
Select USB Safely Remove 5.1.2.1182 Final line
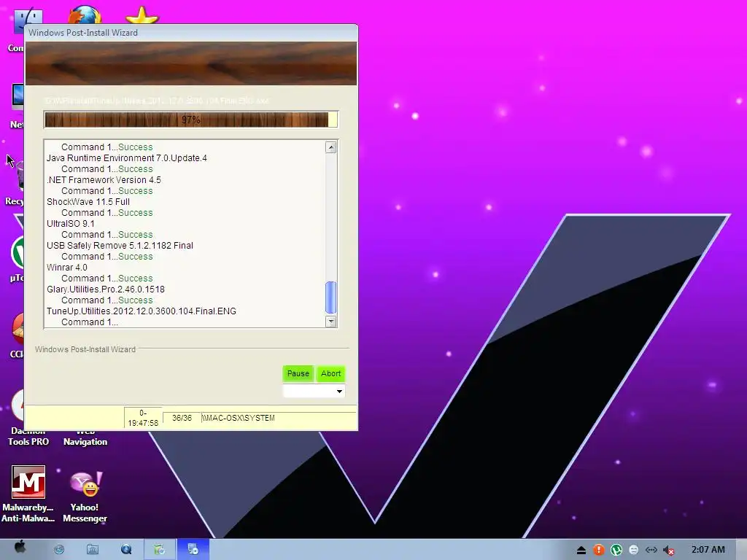[x=120, y=246]
